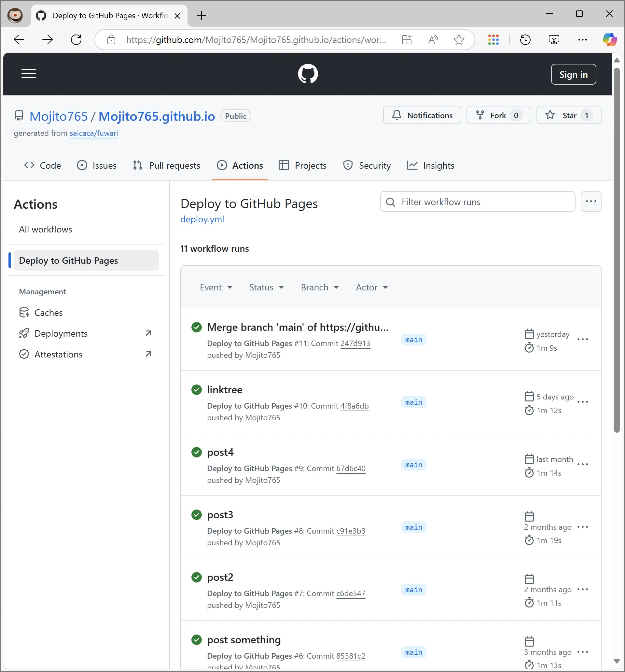Image resolution: width=625 pixels, height=672 pixels.
Task: View site info lock icon
Action: 111,40
